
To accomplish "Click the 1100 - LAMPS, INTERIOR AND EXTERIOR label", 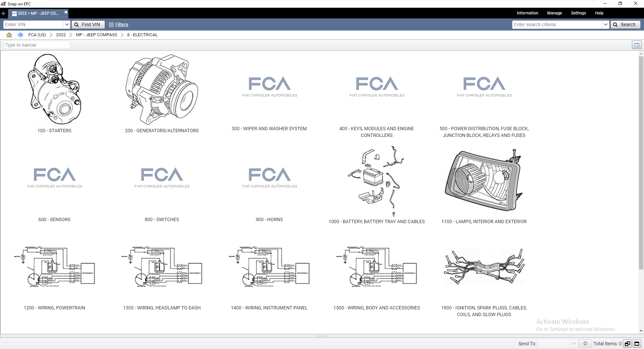I will (x=484, y=221).
